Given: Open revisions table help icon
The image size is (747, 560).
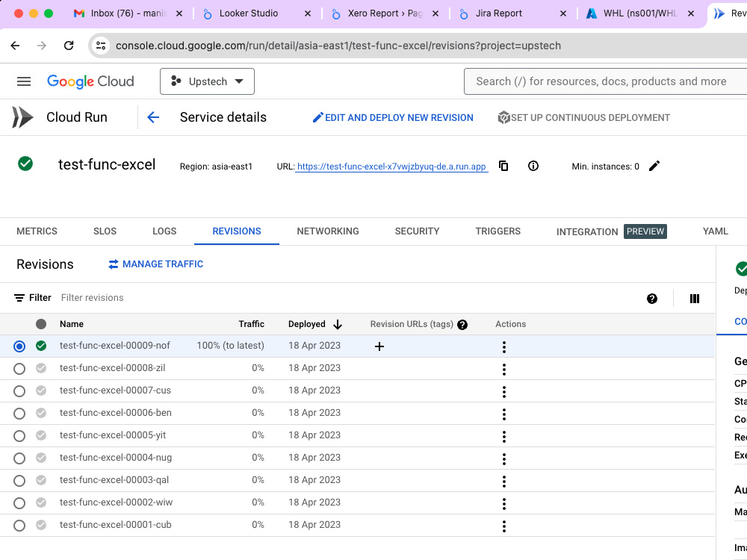Looking at the screenshot, I should pyautogui.click(x=652, y=299).
